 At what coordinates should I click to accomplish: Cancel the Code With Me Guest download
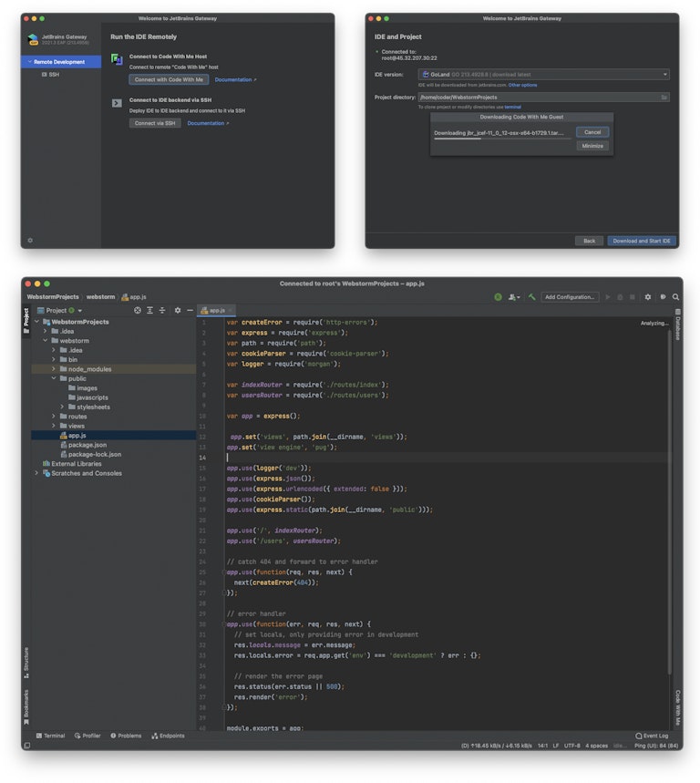click(x=592, y=132)
